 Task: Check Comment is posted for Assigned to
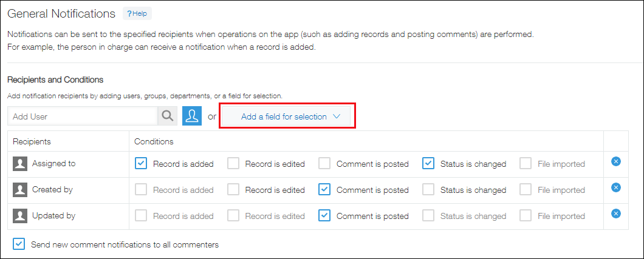[324, 163]
